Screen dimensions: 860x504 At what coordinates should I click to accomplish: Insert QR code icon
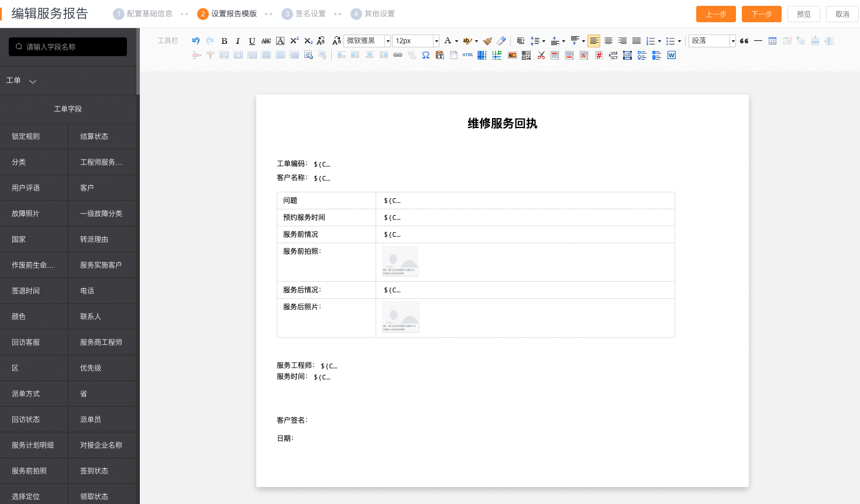[x=527, y=55]
